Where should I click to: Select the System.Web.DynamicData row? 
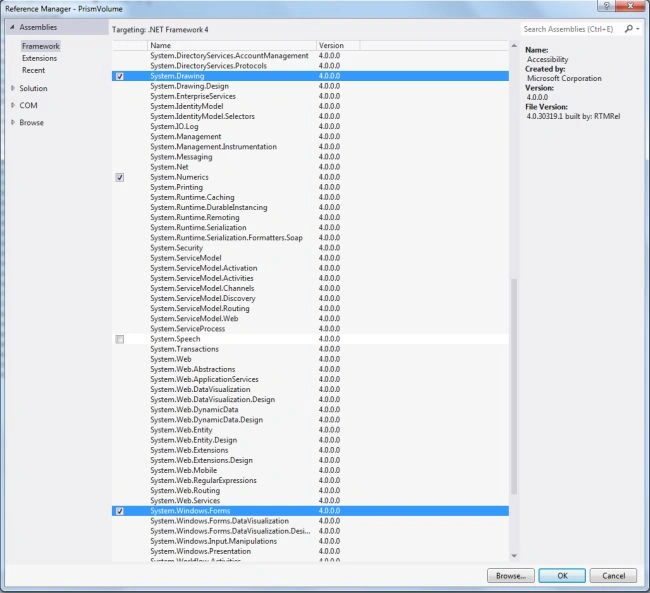tap(310, 410)
